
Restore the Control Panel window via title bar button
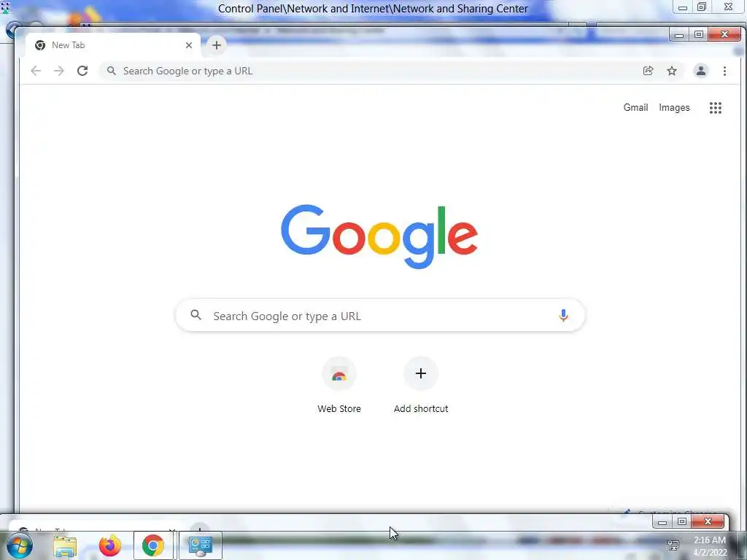701,7
